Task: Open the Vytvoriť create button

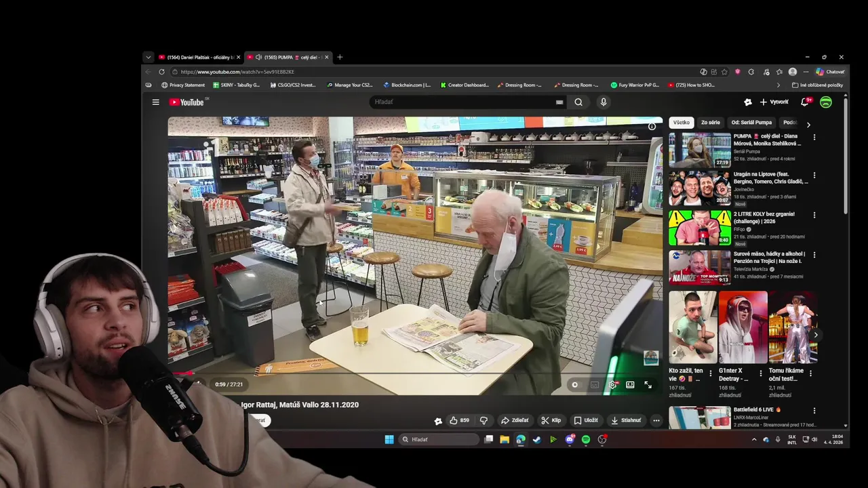Action: tap(774, 102)
